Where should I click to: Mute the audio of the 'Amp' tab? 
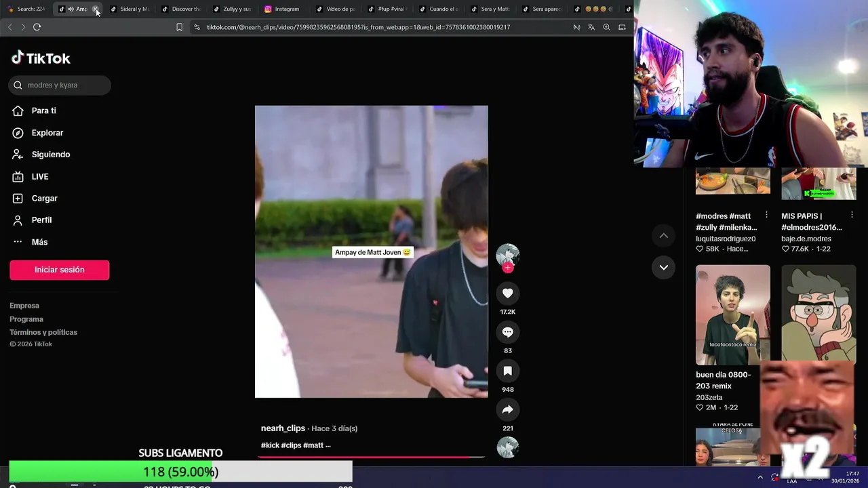pyautogui.click(x=71, y=9)
